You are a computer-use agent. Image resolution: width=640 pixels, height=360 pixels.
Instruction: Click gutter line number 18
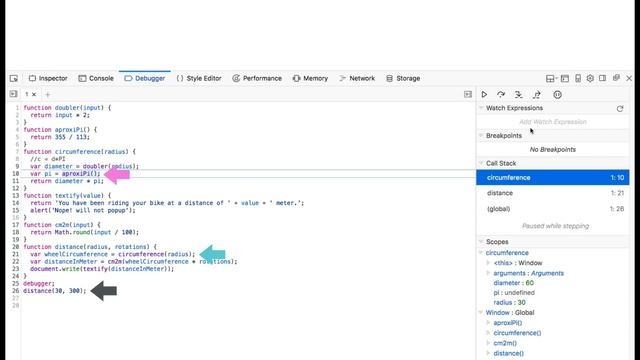(x=16, y=232)
